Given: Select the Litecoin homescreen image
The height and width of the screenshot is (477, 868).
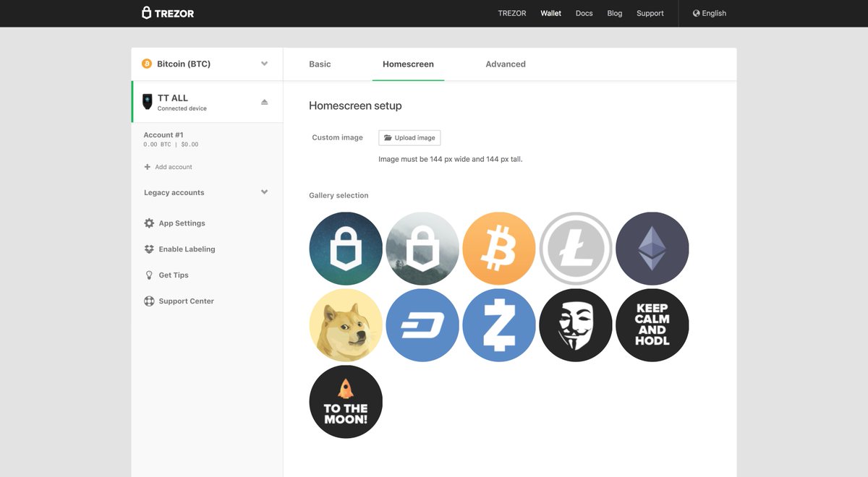Looking at the screenshot, I should pyautogui.click(x=576, y=248).
